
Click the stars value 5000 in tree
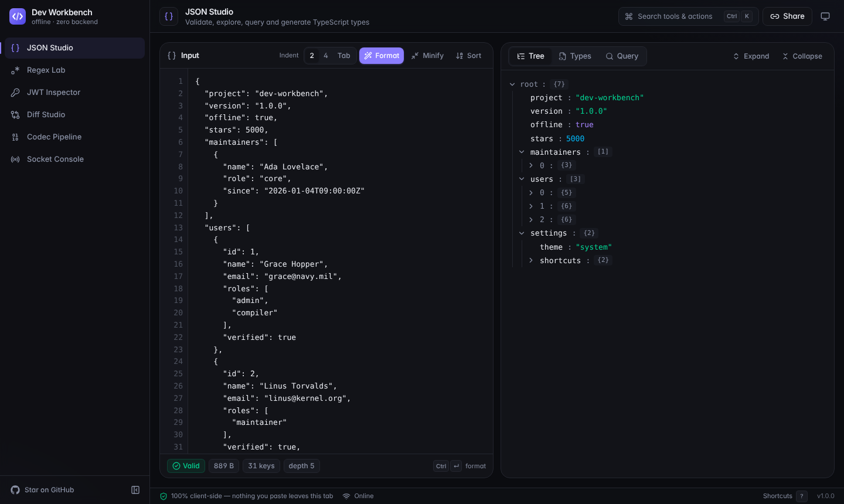[575, 139]
